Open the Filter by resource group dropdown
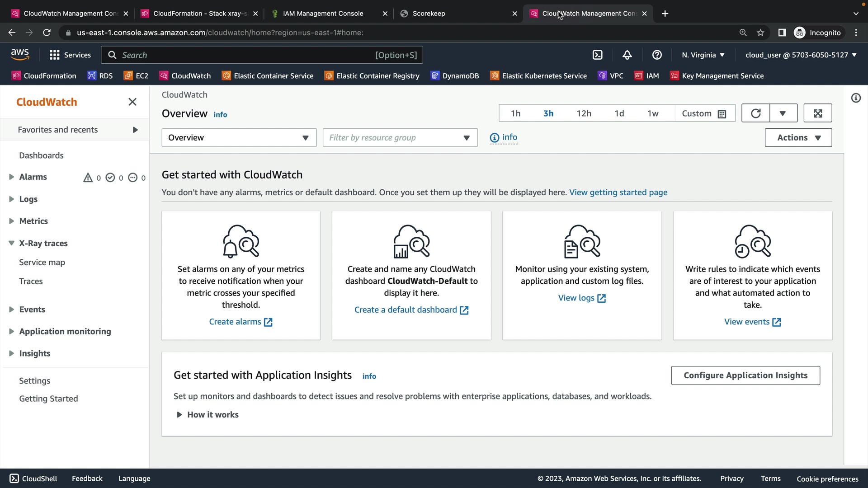This screenshot has width=868, height=488. [400, 138]
